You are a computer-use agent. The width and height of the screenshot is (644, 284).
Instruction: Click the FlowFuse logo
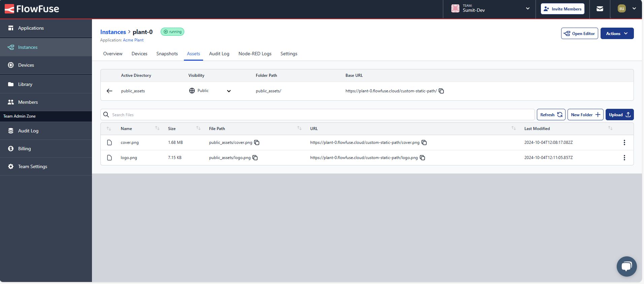32,9
